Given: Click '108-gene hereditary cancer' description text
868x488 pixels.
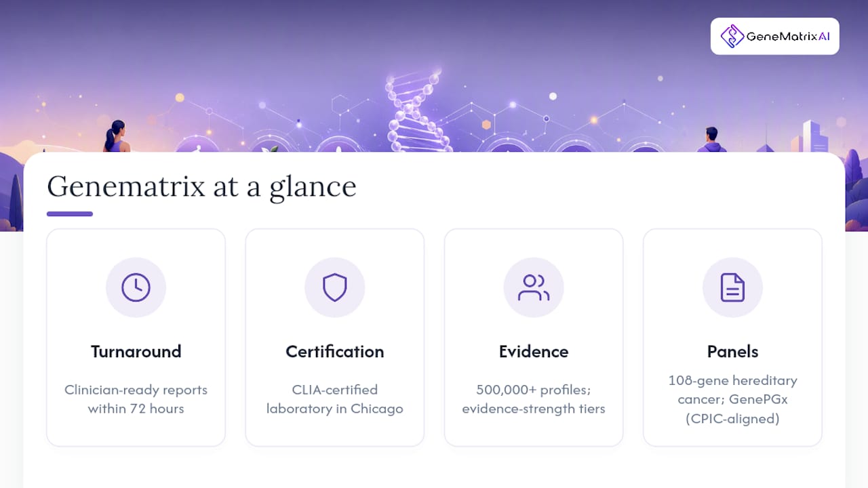Looking at the screenshot, I should (732, 399).
